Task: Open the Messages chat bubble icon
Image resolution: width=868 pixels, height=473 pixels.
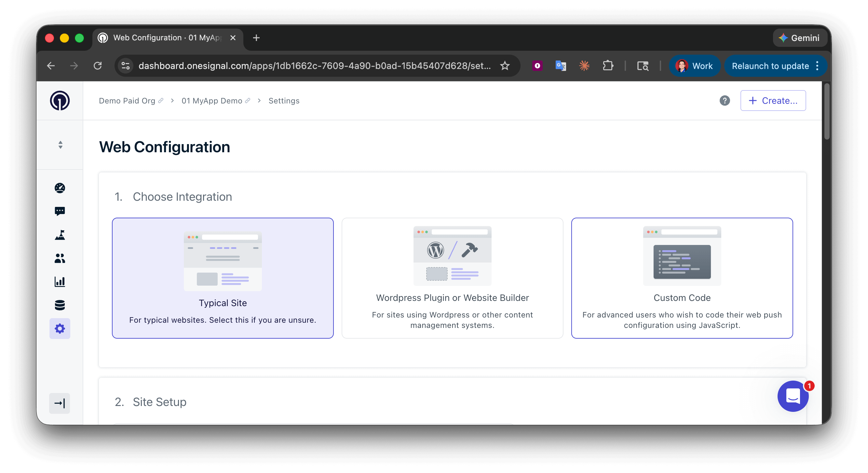Action: pos(60,211)
